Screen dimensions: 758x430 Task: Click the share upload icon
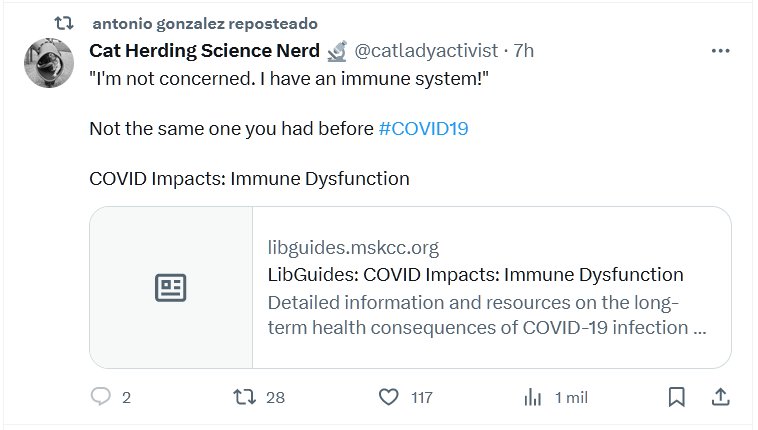point(720,397)
